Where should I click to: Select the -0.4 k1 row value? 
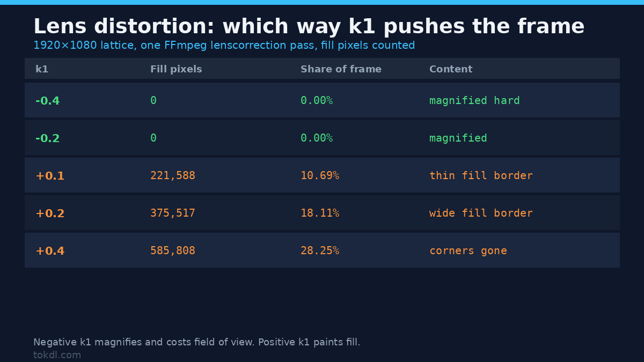(47, 101)
